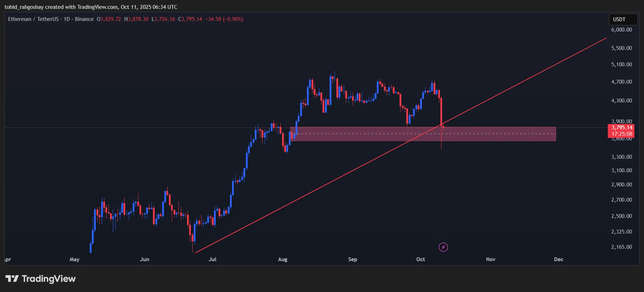Click the 4,700.00 price scale label
This screenshot has width=644, height=292.
(621, 82)
